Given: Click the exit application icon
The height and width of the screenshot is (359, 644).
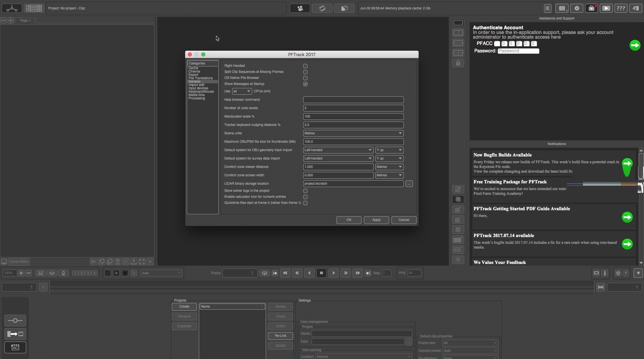Looking at the screenshot, I should (636, 8).
